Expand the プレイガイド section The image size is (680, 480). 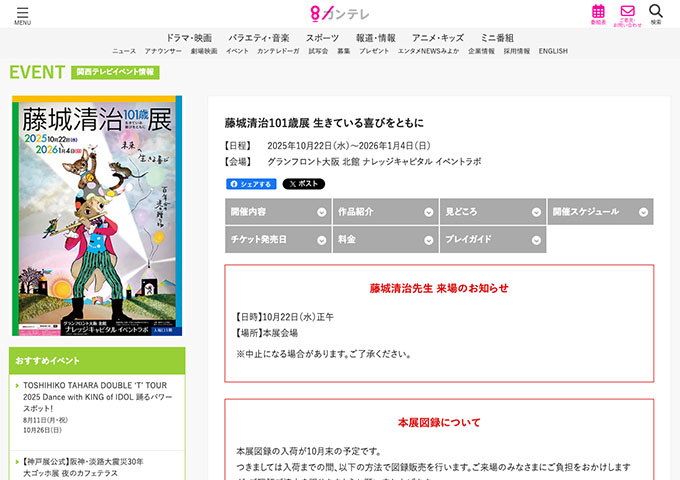point(493,239)
